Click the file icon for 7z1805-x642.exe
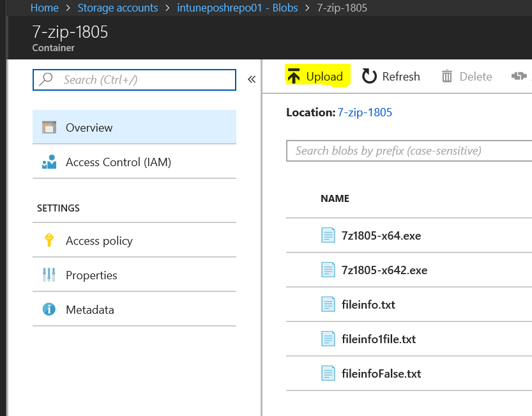Screen dimensions: 532x416 click(328, 270)
